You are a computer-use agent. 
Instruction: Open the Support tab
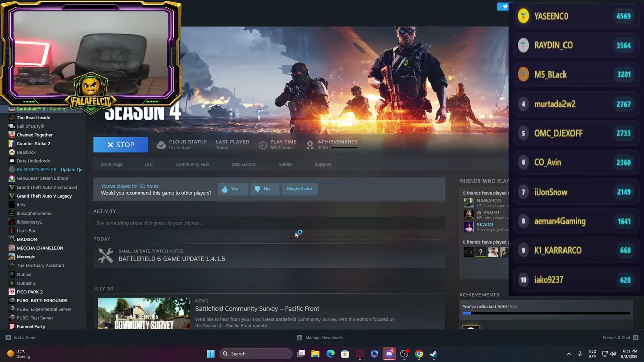point(323,164)
